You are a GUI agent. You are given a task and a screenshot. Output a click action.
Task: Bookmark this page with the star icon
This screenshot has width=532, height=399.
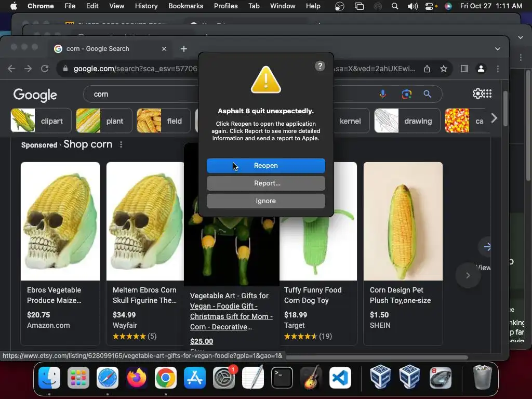coord(444,69)
